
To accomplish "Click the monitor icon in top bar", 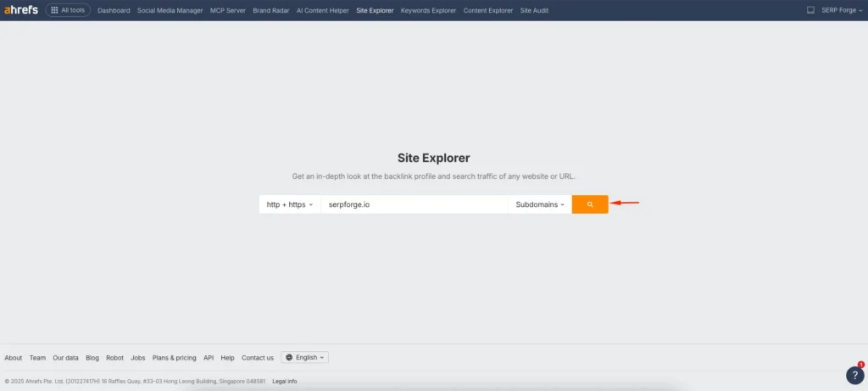I will click(x=810, y=10).
